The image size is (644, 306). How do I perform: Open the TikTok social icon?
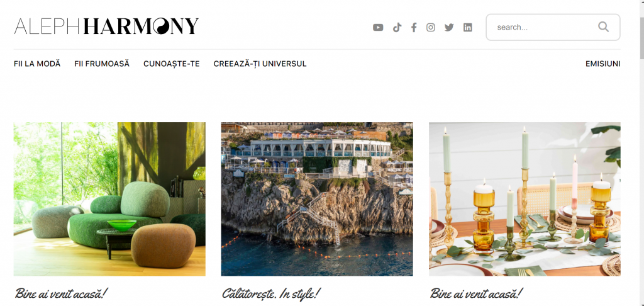click(397, 28)
